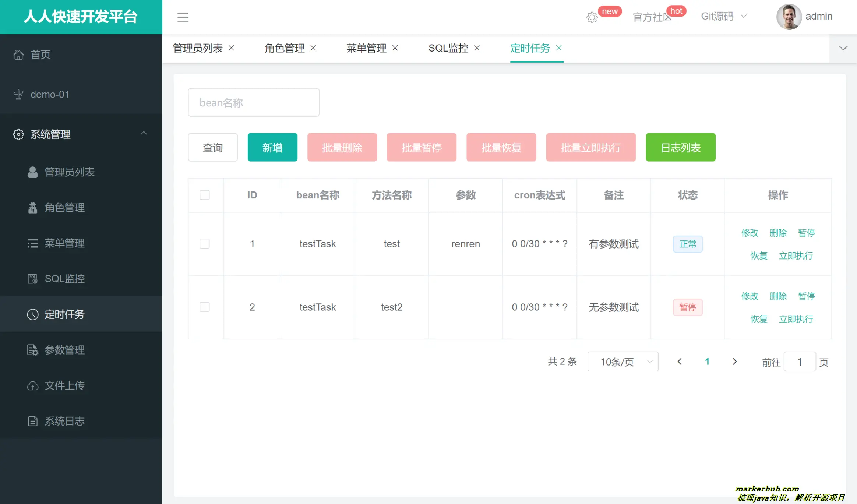Click the bean名称 search input field

pos(253,102)
